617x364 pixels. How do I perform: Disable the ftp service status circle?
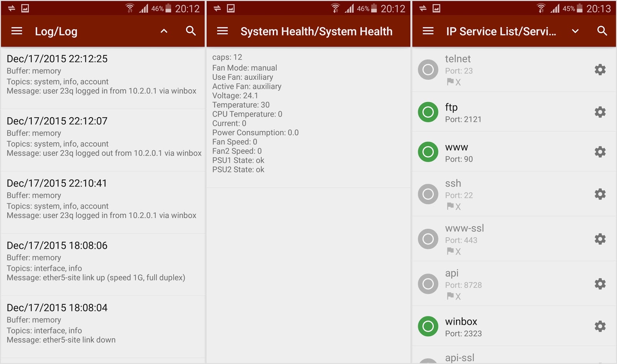tap(428, 112)
